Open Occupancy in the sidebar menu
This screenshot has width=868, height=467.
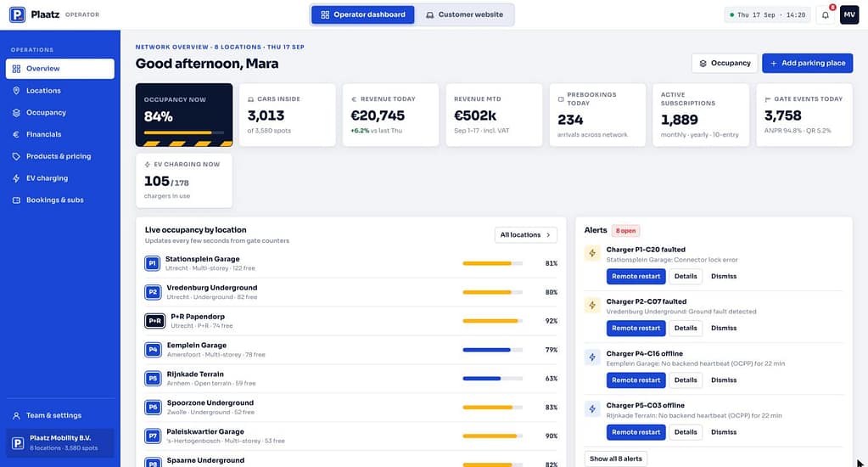click(x=59, y=112)
